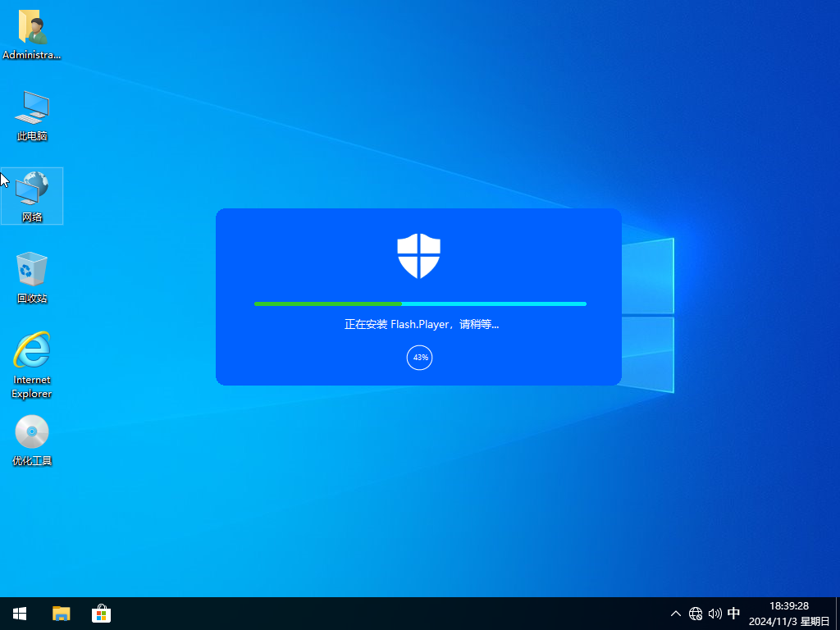Open the network status tray icon

tap(695, 613)
